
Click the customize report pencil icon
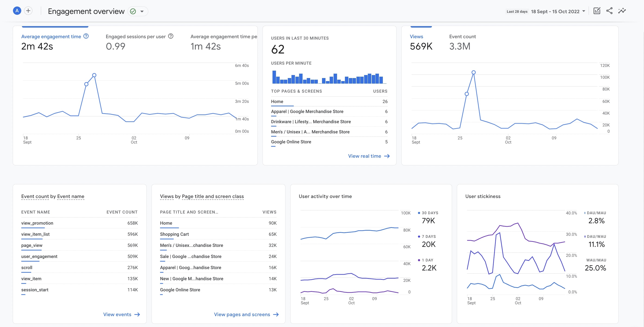pyautogui.click(x=597, y=11)
